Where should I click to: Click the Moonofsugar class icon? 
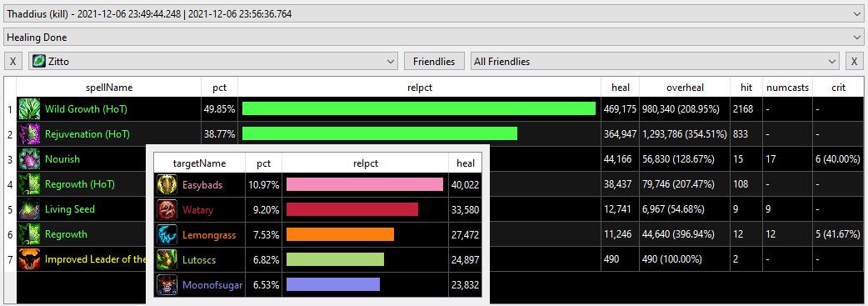pos(167,285)
